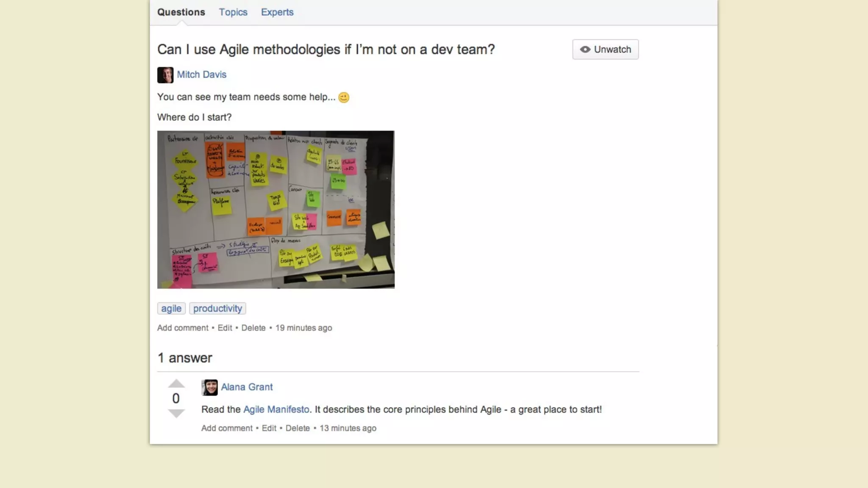Edit Alana Grant's answer
868x488 pixels.
pyautogui.click(x=269, y=428)
